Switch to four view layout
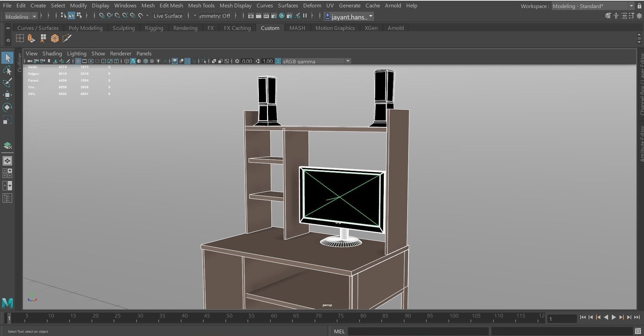 point(7,173)
